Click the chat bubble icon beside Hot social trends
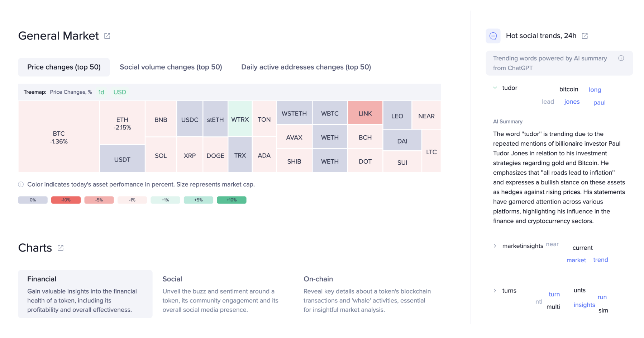This screenshot has height=338, width=644. tap(493, 36)
